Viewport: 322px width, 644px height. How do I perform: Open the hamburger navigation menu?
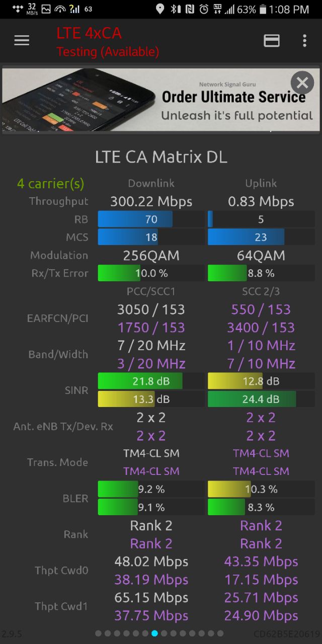[22, 41]
